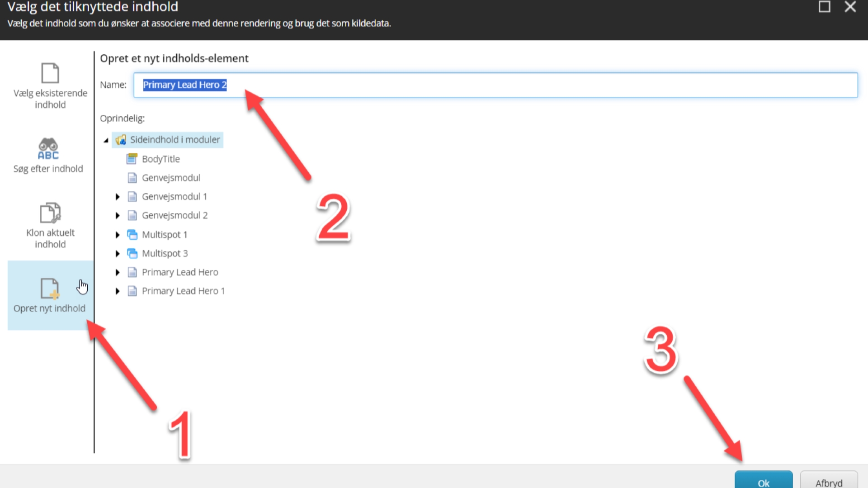Image resolution: width=868 pixels, height=488 pixels.
Task: Open Søg efter indhold binoculars icon
Action: 48,148
